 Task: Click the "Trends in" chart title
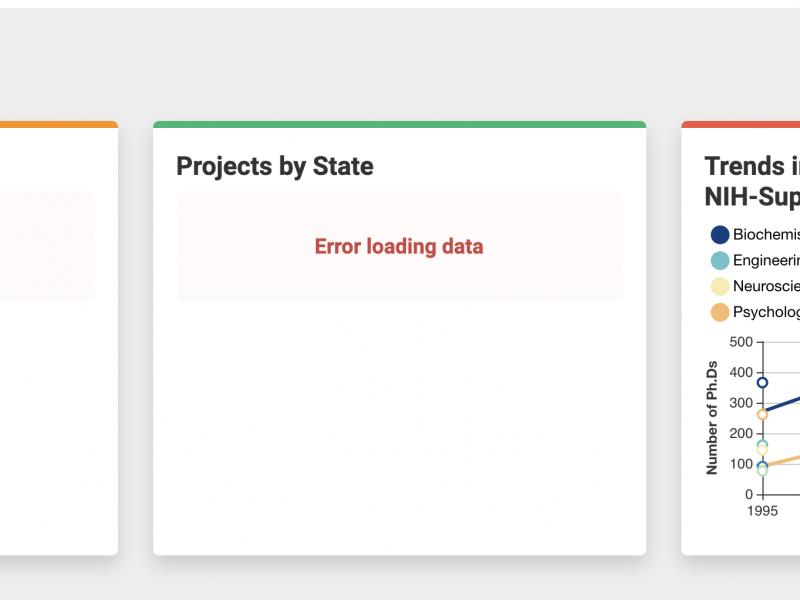(x=752, y=166)
